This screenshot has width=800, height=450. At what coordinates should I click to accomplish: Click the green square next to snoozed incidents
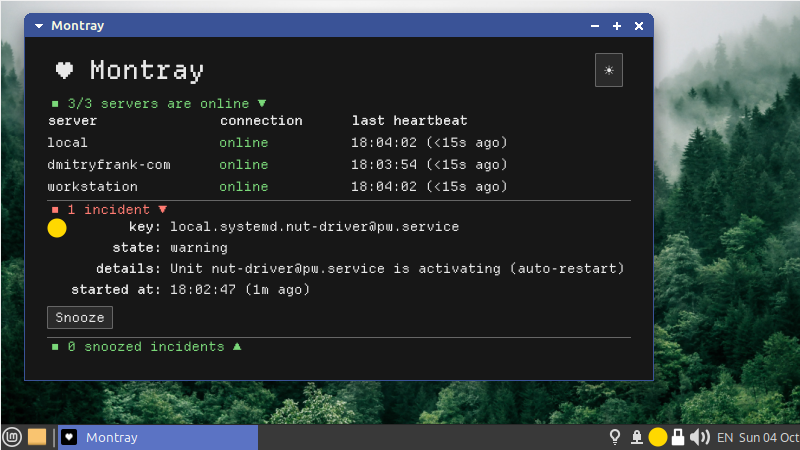pos(55,347)
